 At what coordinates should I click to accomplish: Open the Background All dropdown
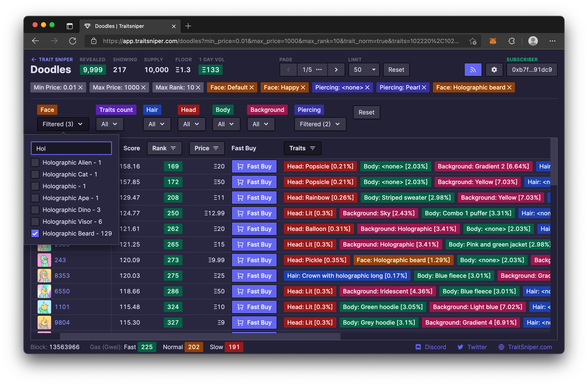(261, 124)
